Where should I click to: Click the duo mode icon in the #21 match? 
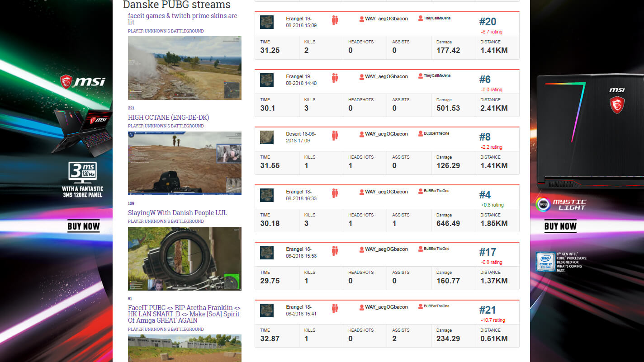tap(335, 308)
